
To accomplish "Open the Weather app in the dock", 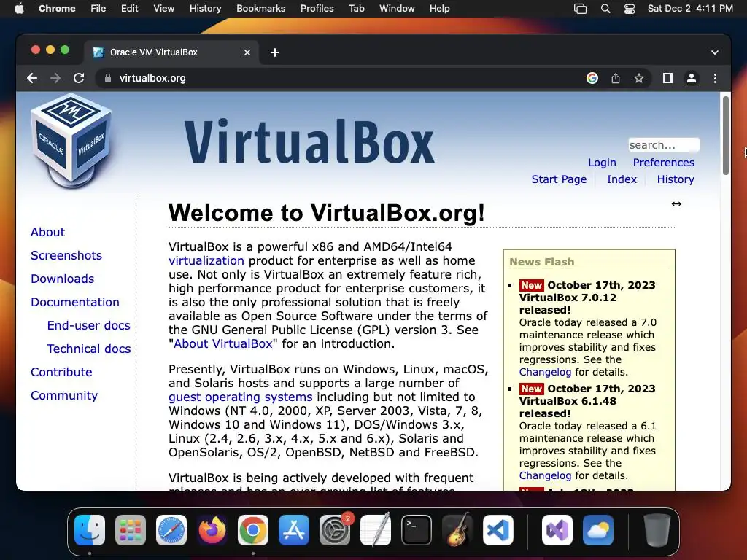I will point(598,530).
